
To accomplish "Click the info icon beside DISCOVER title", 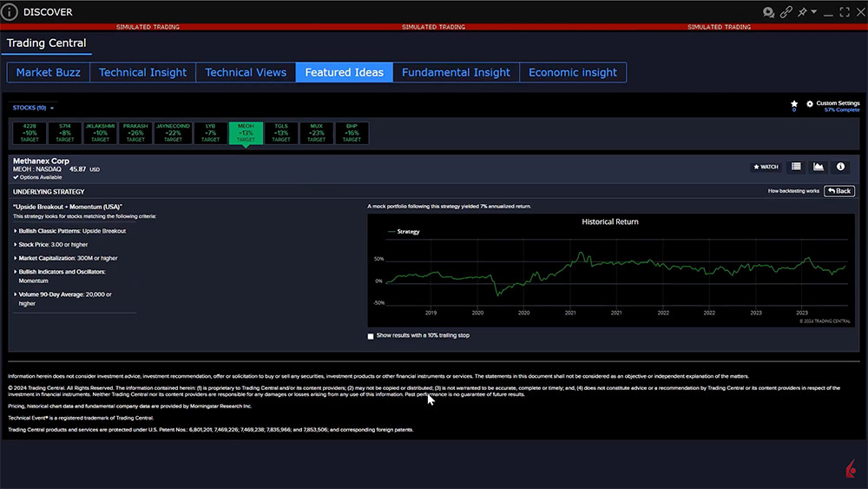I will (x=10, y=12).
